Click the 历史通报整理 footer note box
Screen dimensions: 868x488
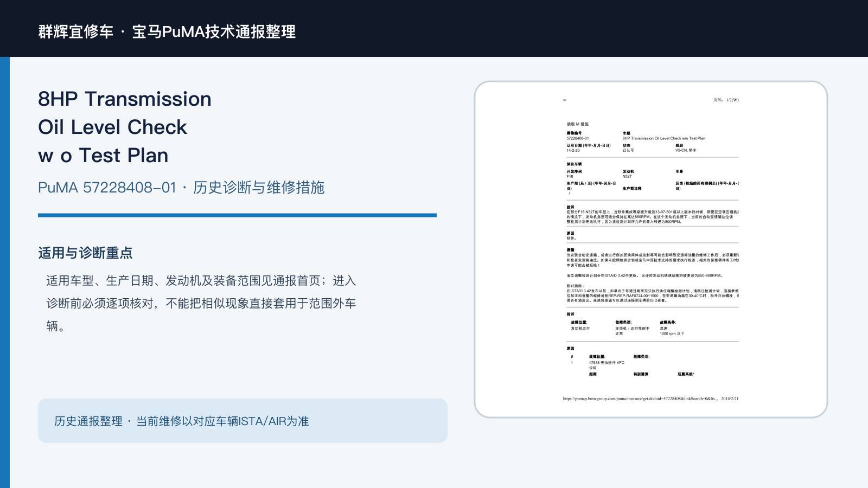(x=242, y=421)
